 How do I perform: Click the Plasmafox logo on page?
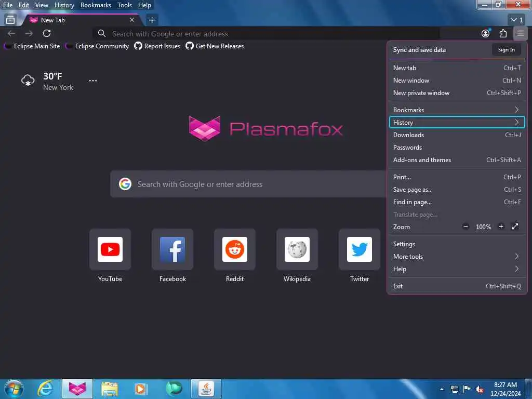coord(265,129)
